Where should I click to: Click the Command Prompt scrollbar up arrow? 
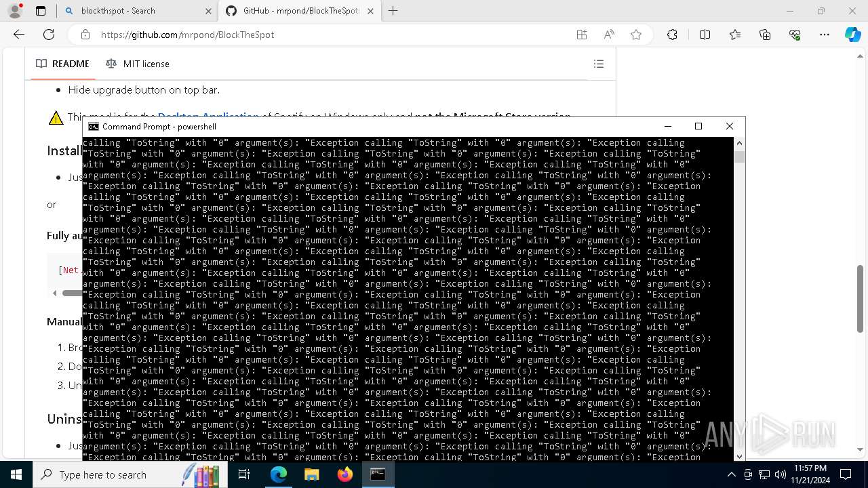(x=739, y=143)
